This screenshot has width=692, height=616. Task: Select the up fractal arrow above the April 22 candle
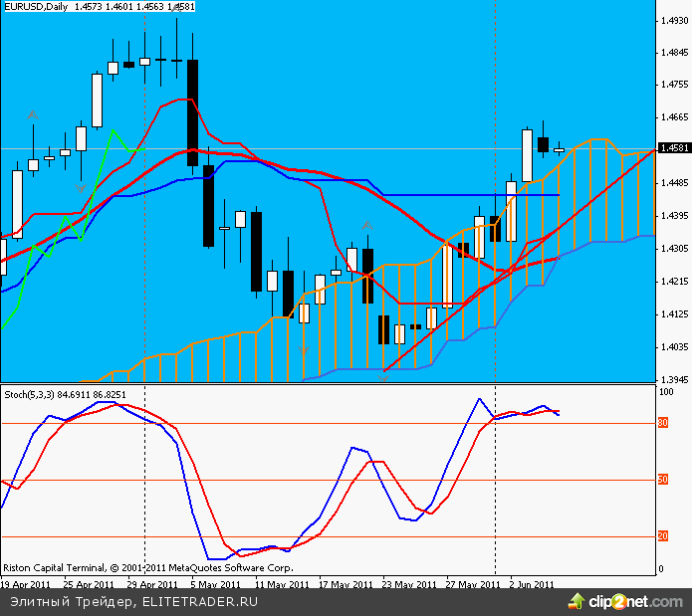click(x=33, y=116)
